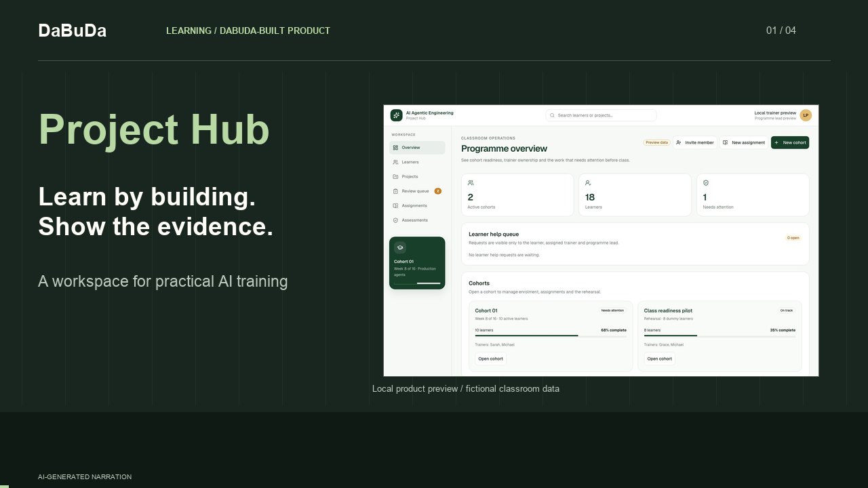Open cohort for Class readiness pilot
868x488 pixels.
coord(659,359)
